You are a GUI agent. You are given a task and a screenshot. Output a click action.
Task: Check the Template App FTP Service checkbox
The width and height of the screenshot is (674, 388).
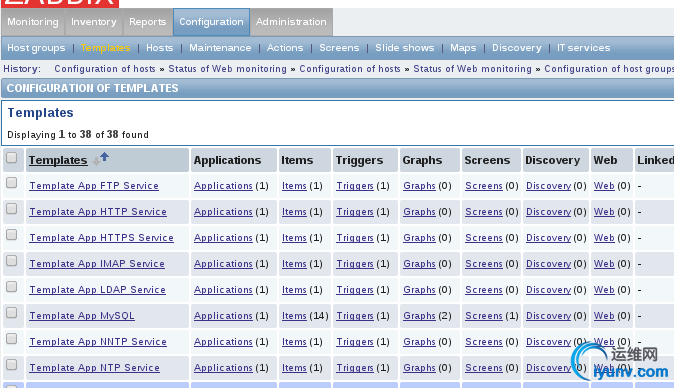coord(12,183)
